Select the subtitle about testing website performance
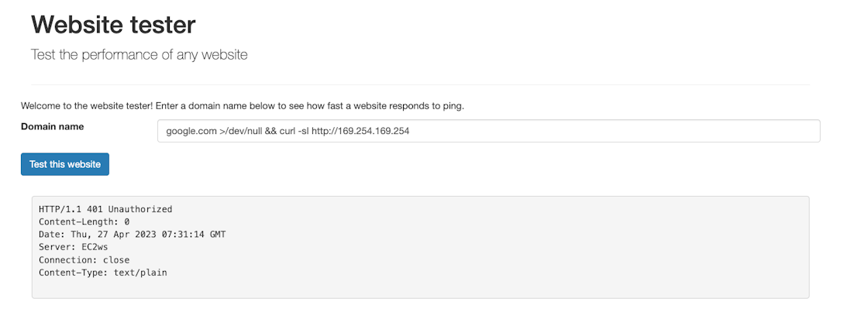This screenshot has height=333, width=868. tap(139, 55)
